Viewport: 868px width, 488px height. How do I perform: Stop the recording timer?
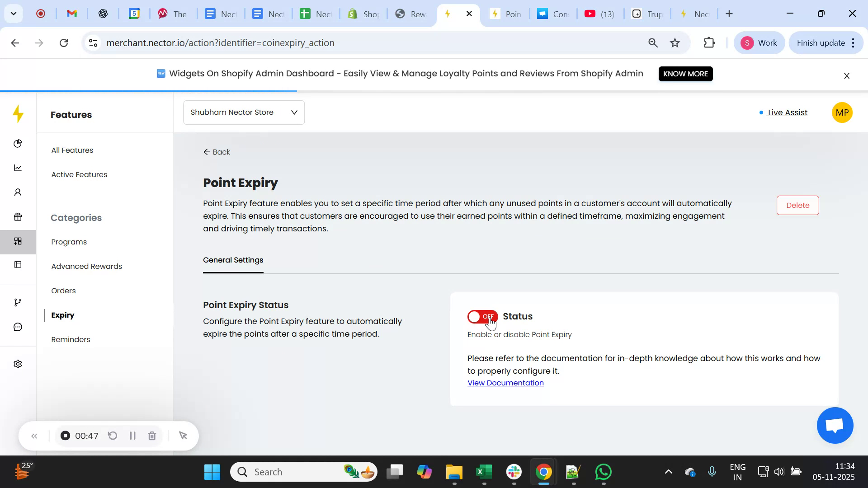(65, 436)
